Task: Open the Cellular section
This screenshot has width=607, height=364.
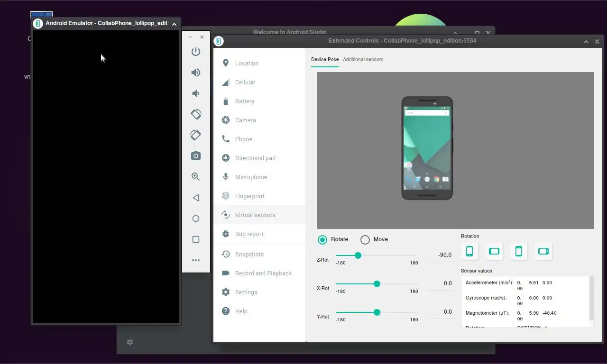Action: pyautogui.click(x=259, y=82)
